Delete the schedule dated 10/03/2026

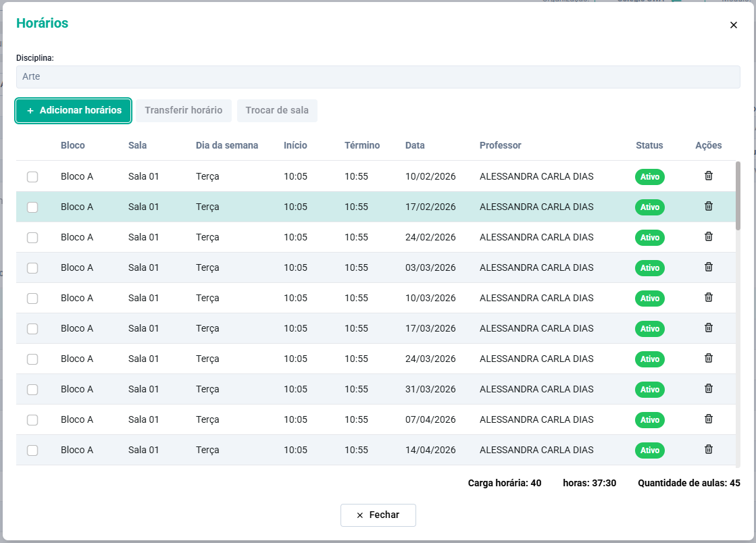tap(708, 297)
